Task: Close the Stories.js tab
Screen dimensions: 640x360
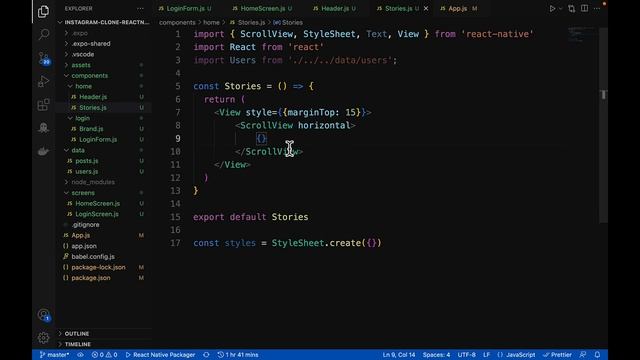Action: click(x=426, y=9)
